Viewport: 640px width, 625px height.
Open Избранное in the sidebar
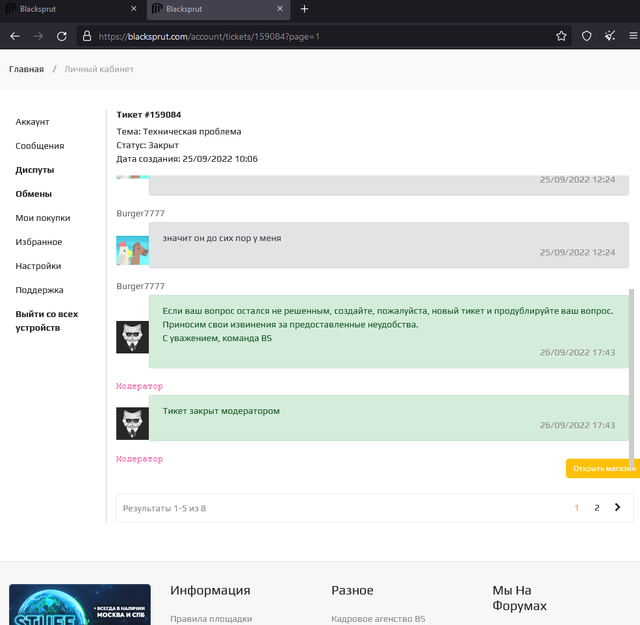click(x=39, y=242)
